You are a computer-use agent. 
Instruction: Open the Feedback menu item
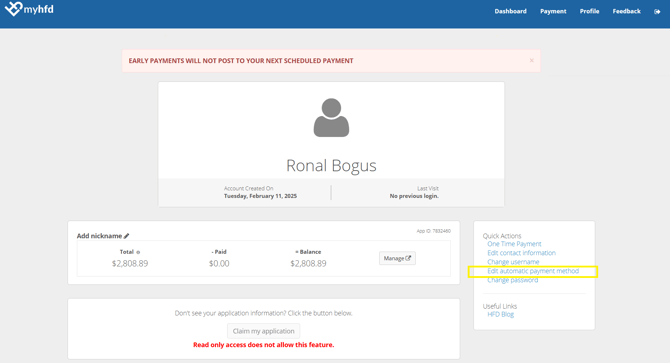point(626,12)
